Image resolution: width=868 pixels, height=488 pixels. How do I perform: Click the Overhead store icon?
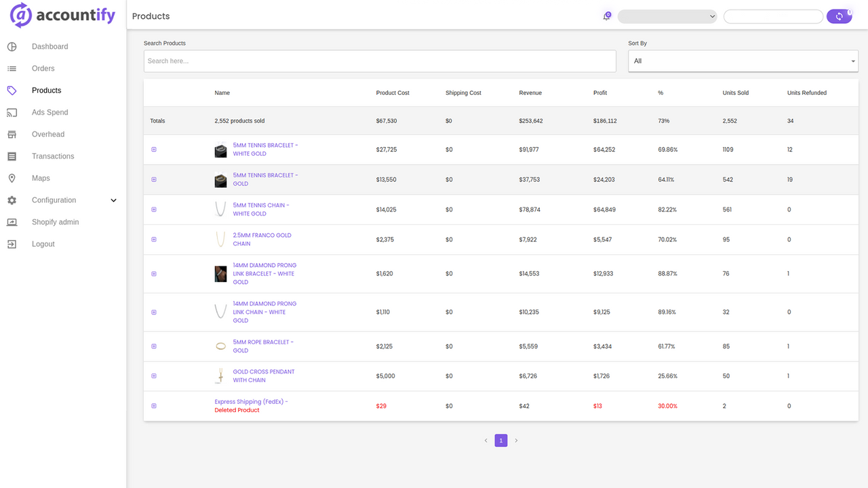12,134
